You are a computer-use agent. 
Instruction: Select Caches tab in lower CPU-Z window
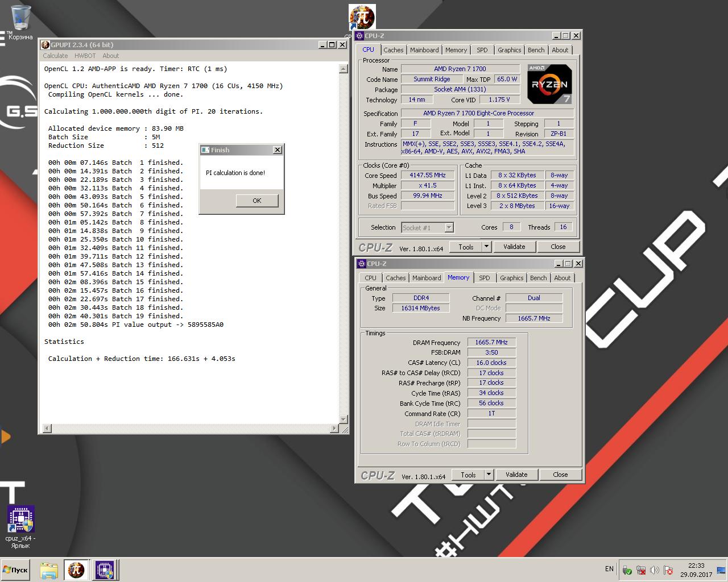396,278
